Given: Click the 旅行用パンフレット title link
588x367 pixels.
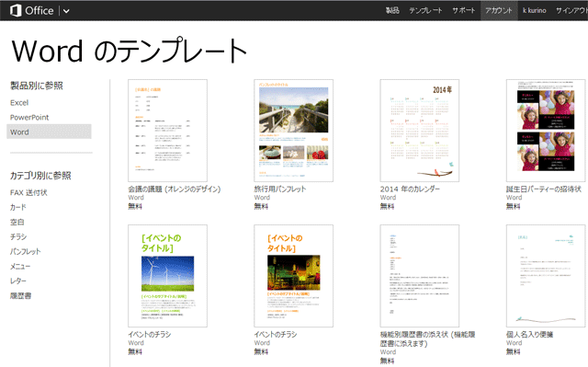Looking at the screenshot, I should point(280,189).
